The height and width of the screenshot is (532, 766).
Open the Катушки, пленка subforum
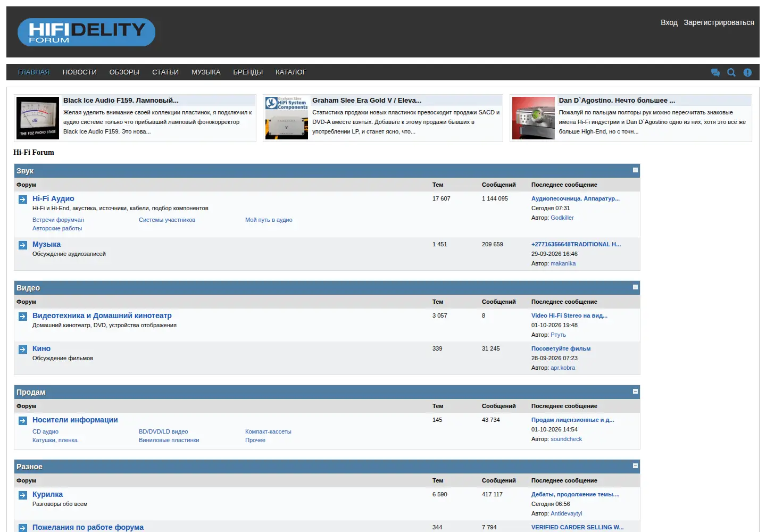pyautogui.click(x=55, y=440)
